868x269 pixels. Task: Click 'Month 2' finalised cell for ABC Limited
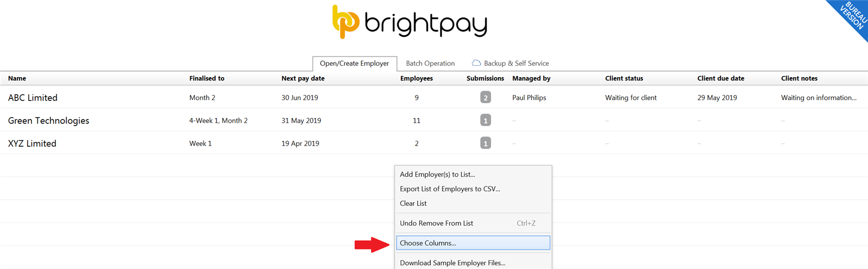(x=202, y=98)
